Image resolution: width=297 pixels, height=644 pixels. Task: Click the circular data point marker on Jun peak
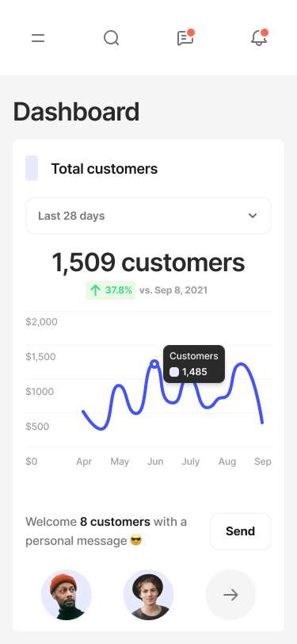pyautogui.click(x=154, y=363)
